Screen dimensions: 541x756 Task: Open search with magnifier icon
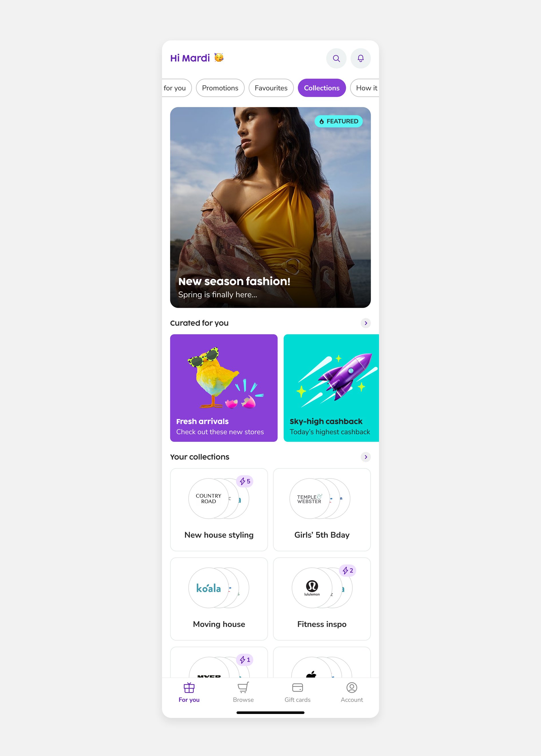click(336, 59)
